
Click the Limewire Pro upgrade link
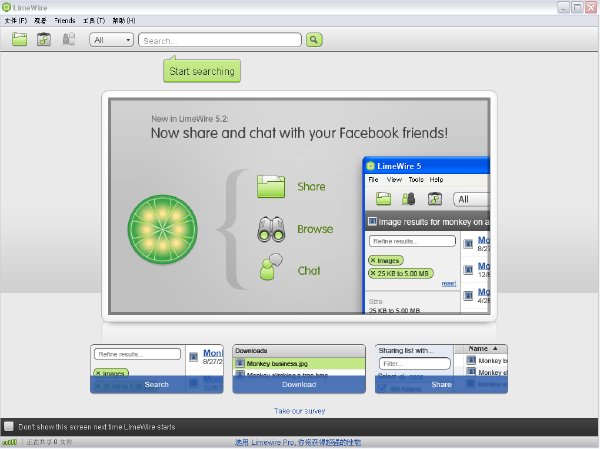tap(298, 442)
